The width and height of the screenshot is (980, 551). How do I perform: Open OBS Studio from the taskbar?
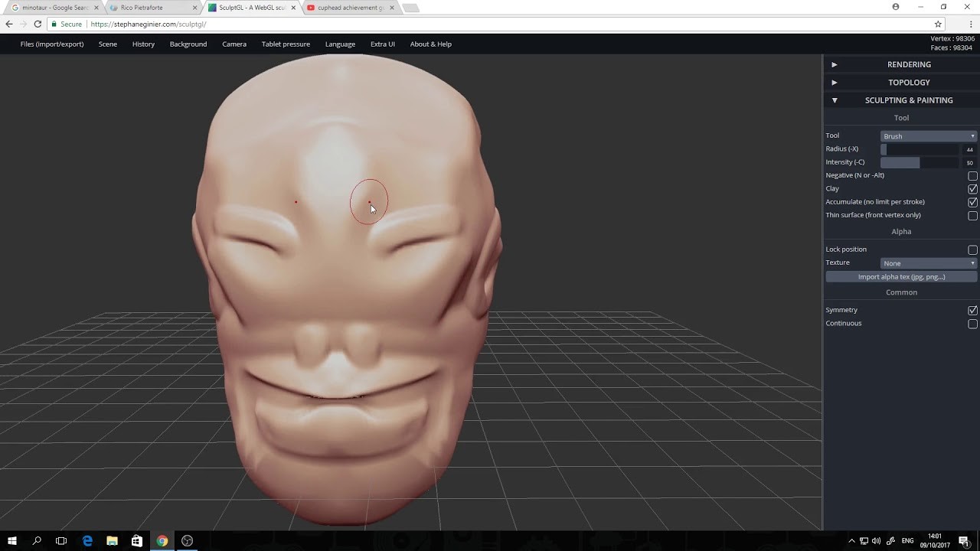[186, 541]
